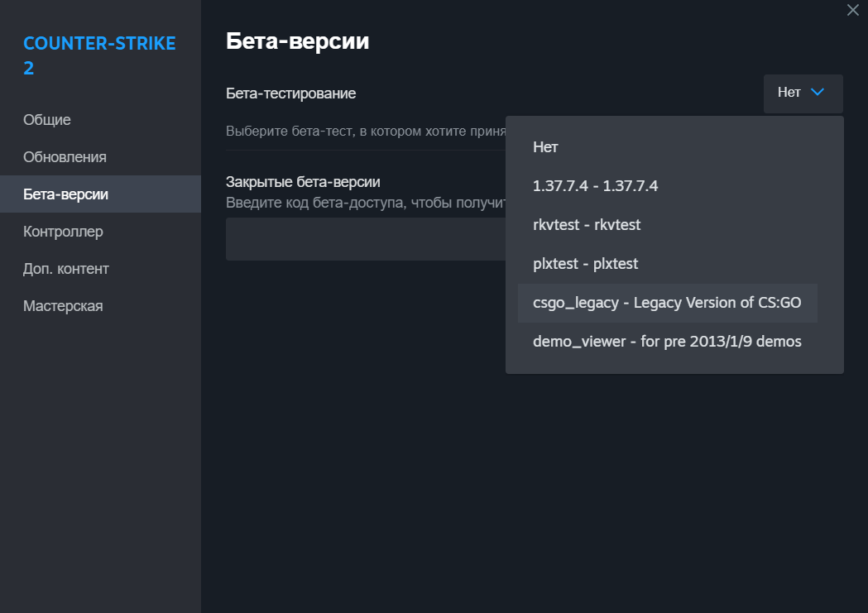Click the Бета-тестирование label
The image size is (868, 613).
(x=290, y=93)
